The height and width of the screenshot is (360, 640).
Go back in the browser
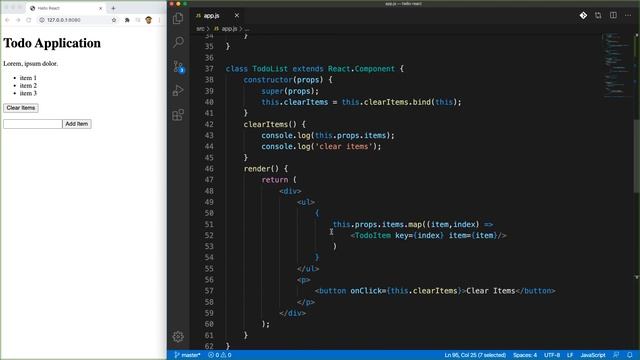pyautogui.click(x=7, y=20)
